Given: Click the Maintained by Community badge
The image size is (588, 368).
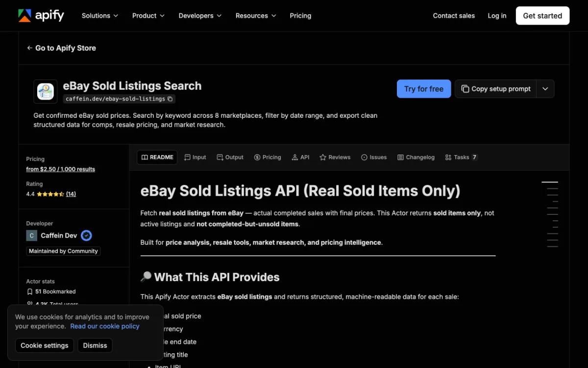Looking at the screenshot, I should click(x=63, y=251).
